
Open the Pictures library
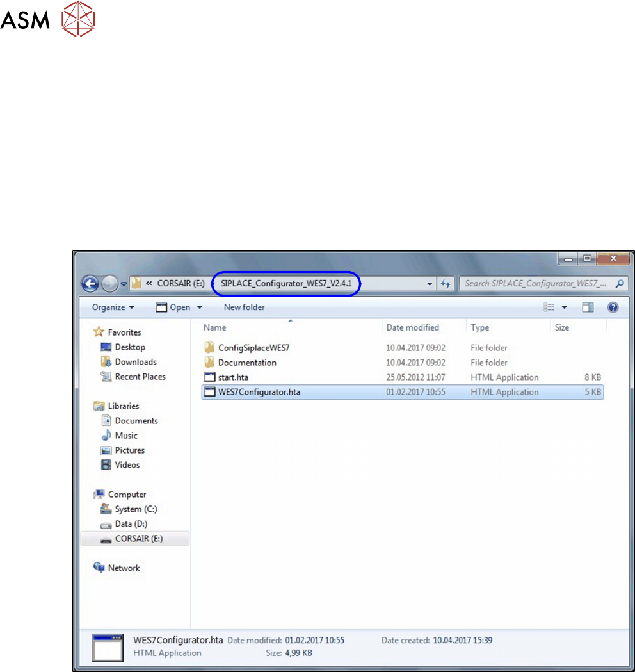coord(130,450)
